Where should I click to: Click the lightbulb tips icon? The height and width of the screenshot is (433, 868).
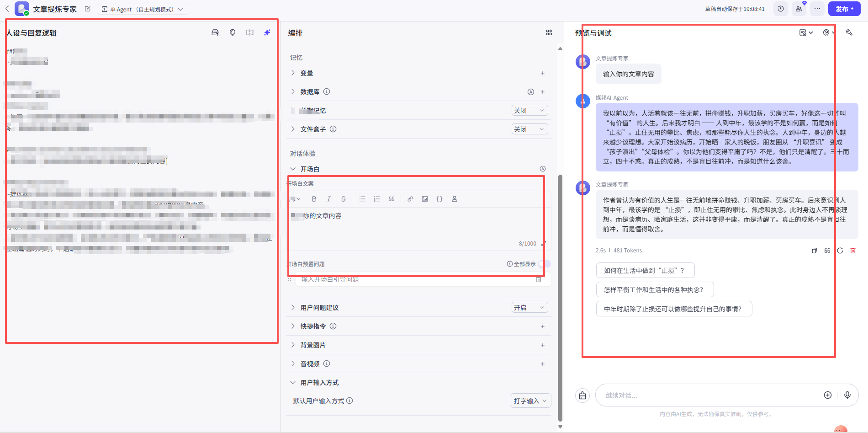(233, 32)
